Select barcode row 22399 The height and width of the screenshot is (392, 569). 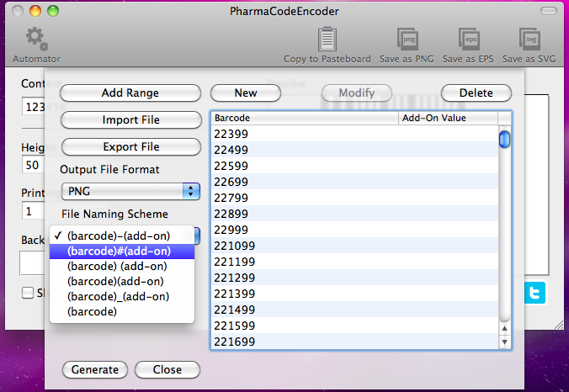[354, 134]
